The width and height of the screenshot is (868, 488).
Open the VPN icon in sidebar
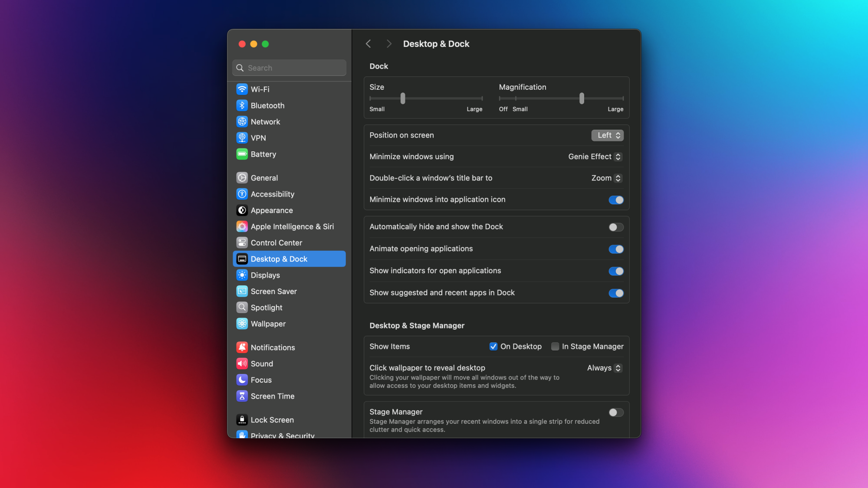242,138
